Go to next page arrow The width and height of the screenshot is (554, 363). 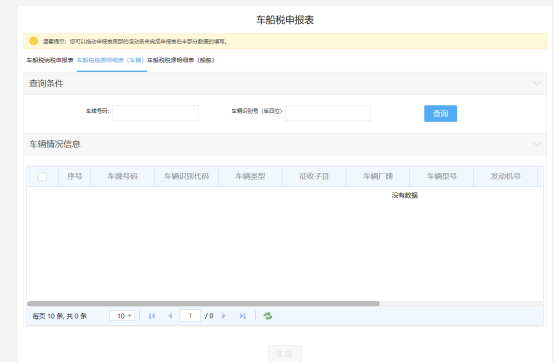click(224, 316)
